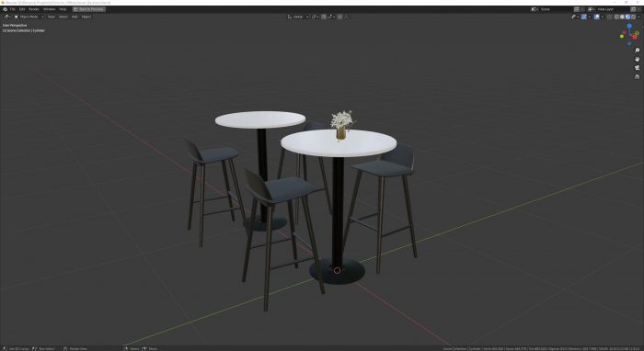
Task: Click the red X axis gizmo handle
Action: click(x=636, y=37)
